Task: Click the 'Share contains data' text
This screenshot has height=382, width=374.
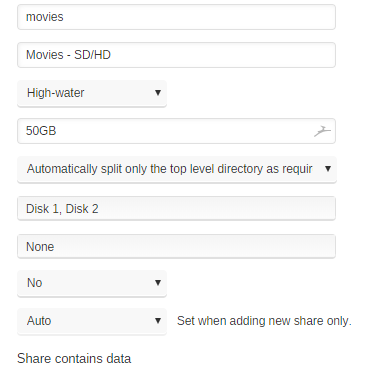Action: pos(74,359)
